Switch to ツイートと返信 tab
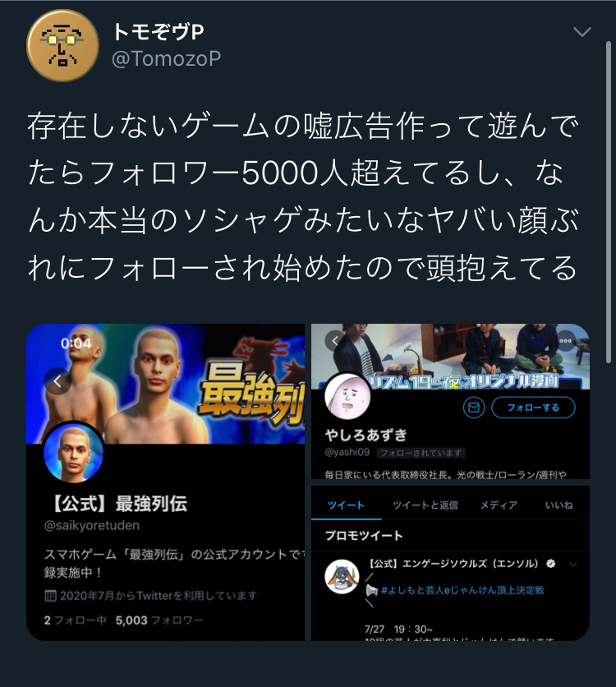 425,505
